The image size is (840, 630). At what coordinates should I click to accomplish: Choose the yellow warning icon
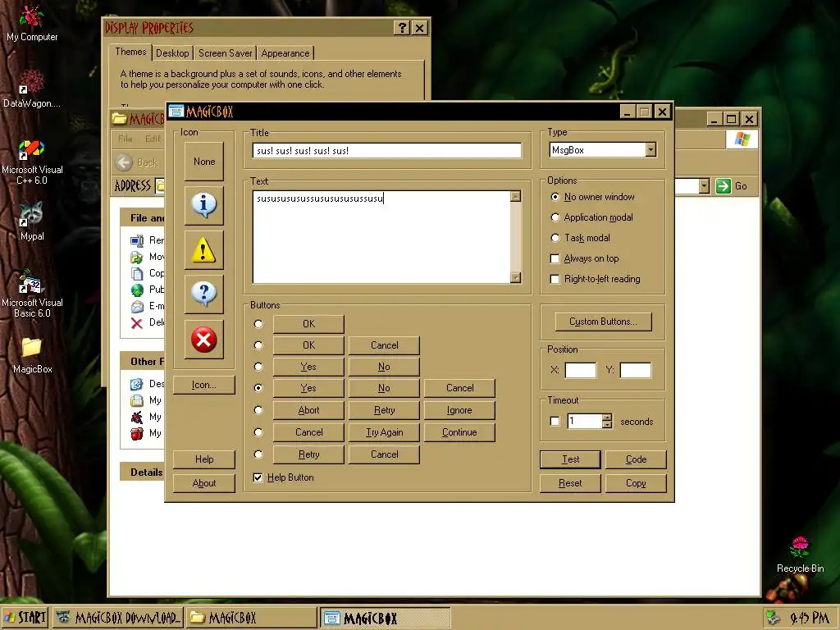(204, 250)
